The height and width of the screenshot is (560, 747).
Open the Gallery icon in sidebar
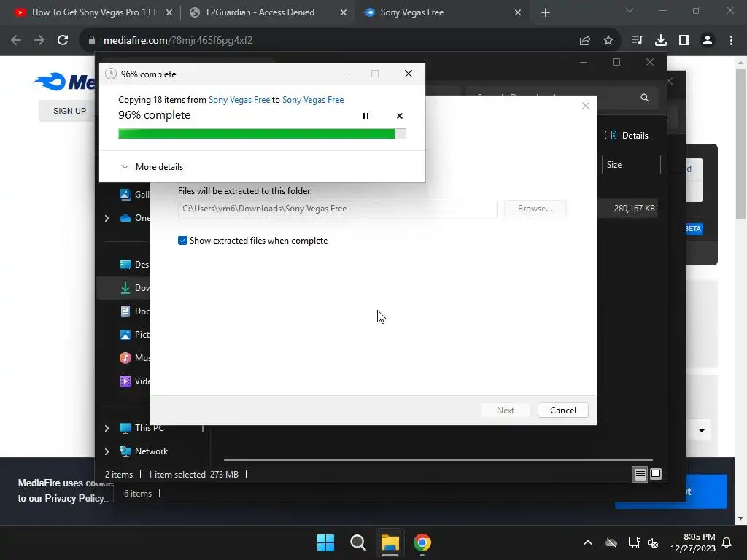(x=125, y=194)
